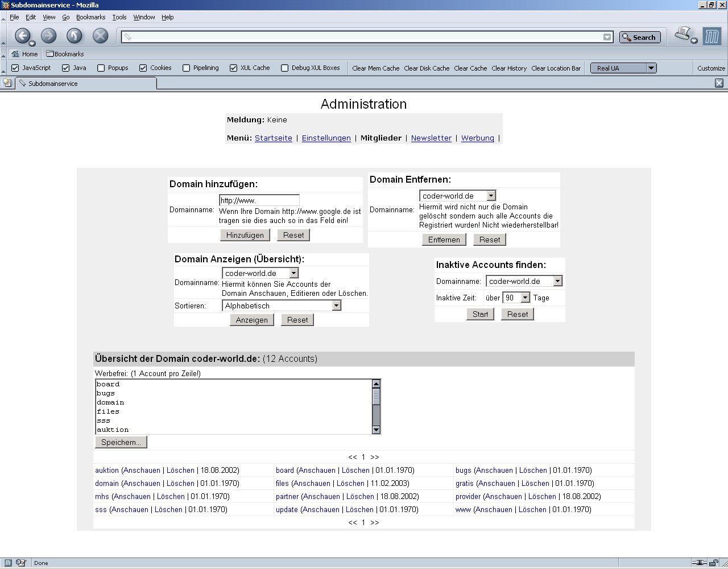
Task: Click the Mail icon in the status bar
Action: click(x=21, y=563)
